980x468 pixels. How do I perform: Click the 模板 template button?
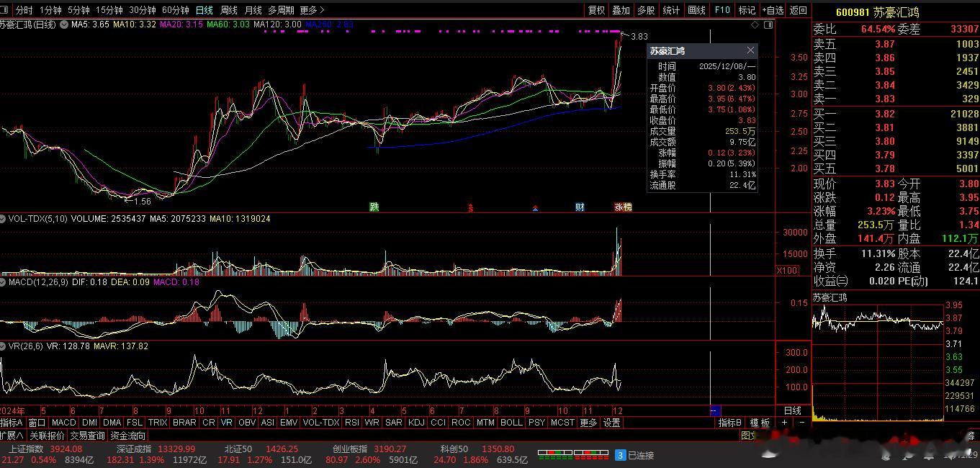pyautogui.click(x=760, y=423)
